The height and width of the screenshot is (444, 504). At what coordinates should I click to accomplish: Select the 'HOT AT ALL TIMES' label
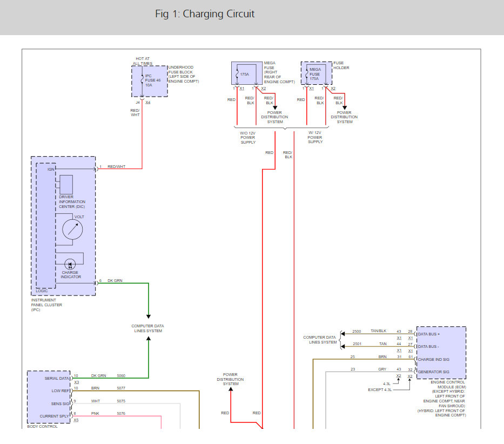143,61
